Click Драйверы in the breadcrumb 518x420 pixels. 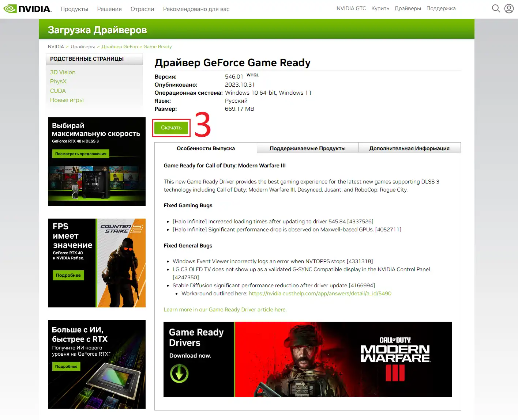[83, 47]
